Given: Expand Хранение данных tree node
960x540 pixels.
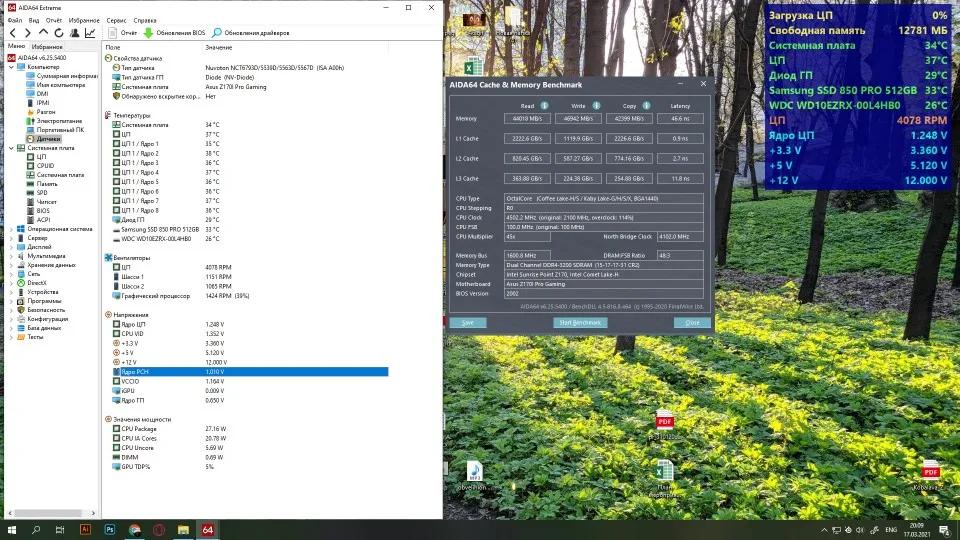Looking at the screenshot, I should [11, 265].
